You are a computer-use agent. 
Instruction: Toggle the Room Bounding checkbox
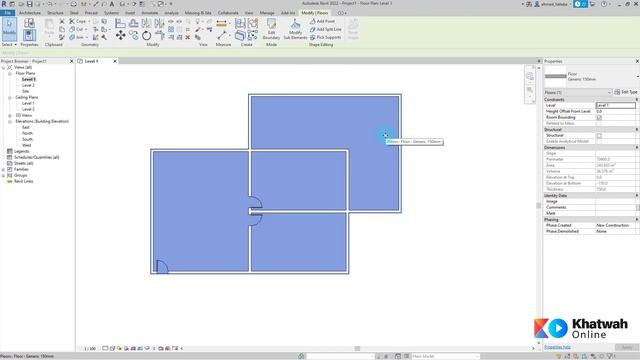599,118
